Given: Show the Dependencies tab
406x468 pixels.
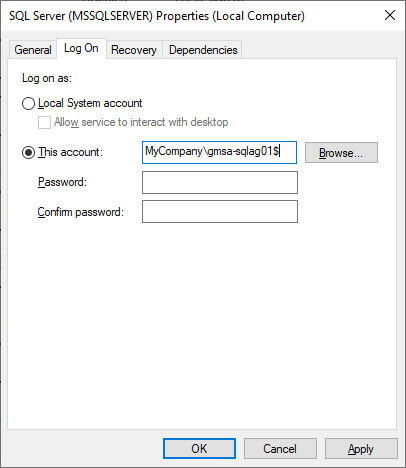Looking at the screenshot, I should pyautogui.click(x=203, y=50).
